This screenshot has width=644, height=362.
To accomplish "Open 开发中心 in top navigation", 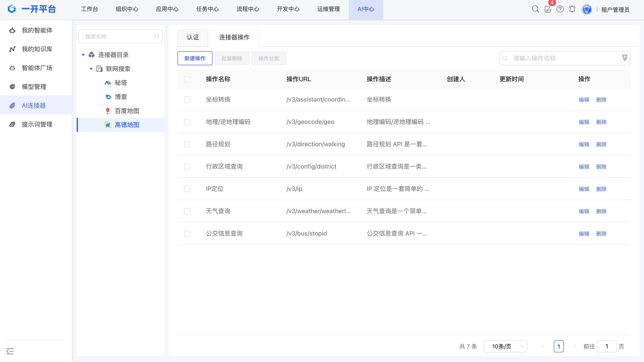I will pos(288,9).
